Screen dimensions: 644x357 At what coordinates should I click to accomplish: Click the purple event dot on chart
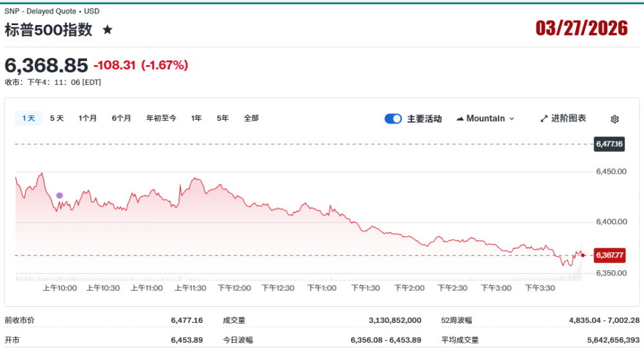tap(60, 196)
